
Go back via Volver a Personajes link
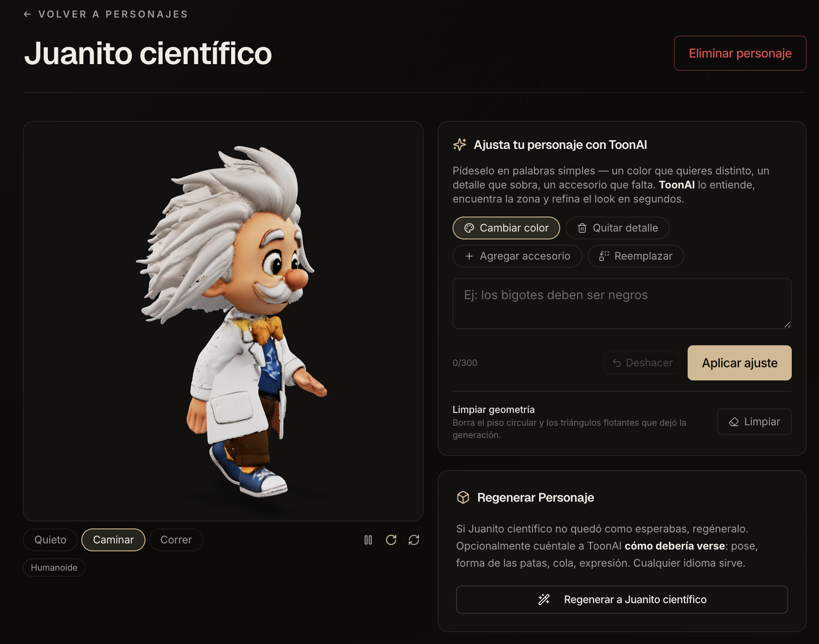pos(105,14)
